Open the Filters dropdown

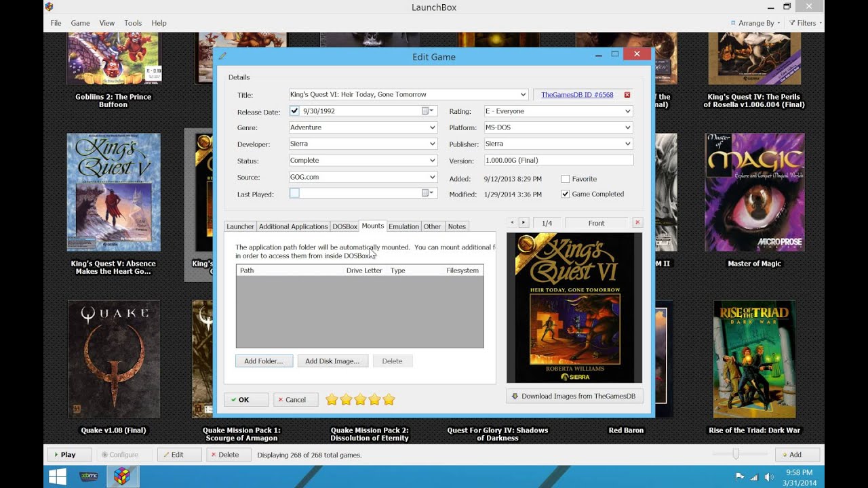click(806, 23)
